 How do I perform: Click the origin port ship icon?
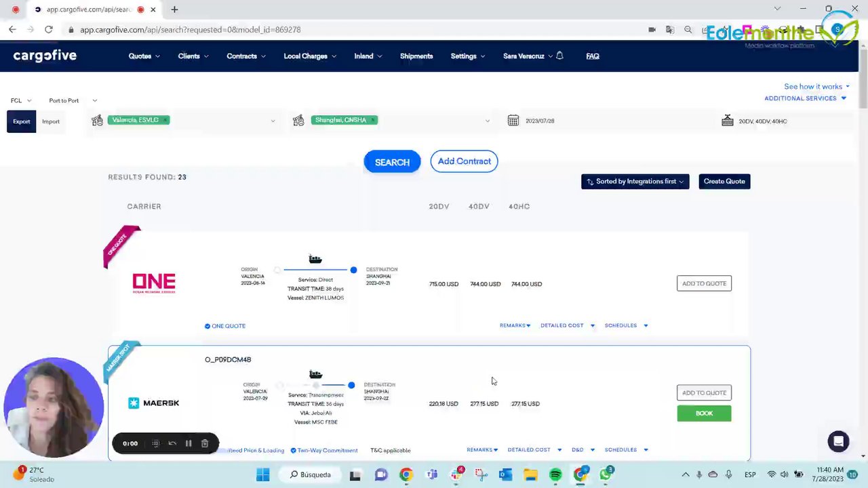click(x=98, y=120)
